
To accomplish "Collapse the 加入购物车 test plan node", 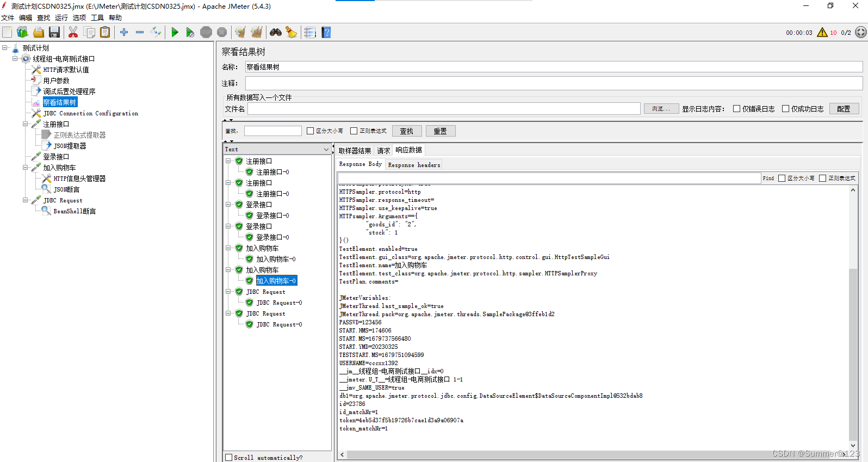I will tap(25, 168).
